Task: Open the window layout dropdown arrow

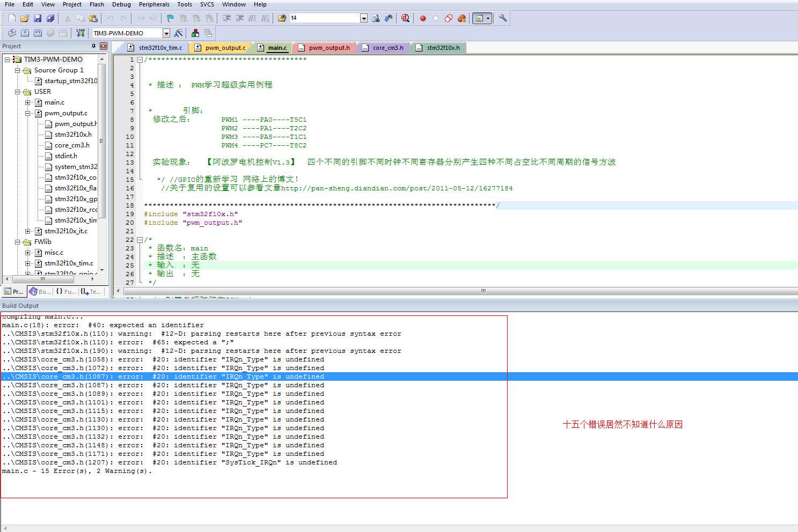Action: 488,18
